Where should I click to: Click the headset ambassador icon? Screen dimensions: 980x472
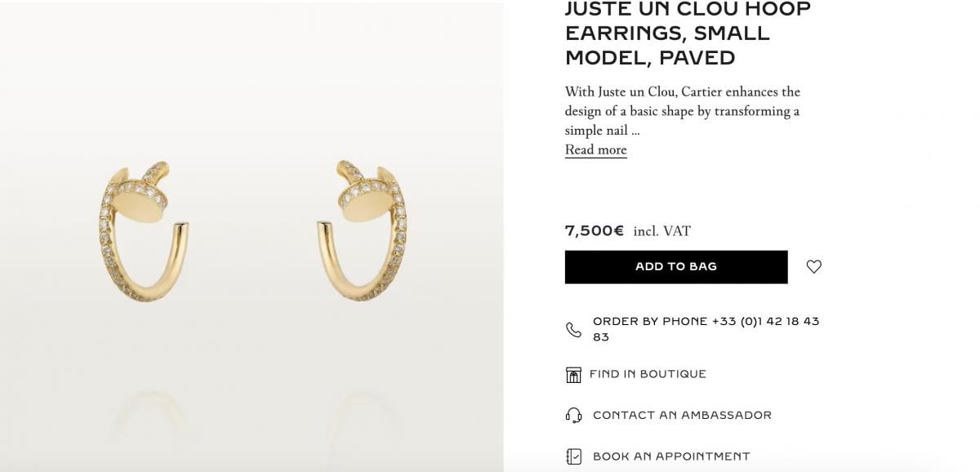pos(574,415)
